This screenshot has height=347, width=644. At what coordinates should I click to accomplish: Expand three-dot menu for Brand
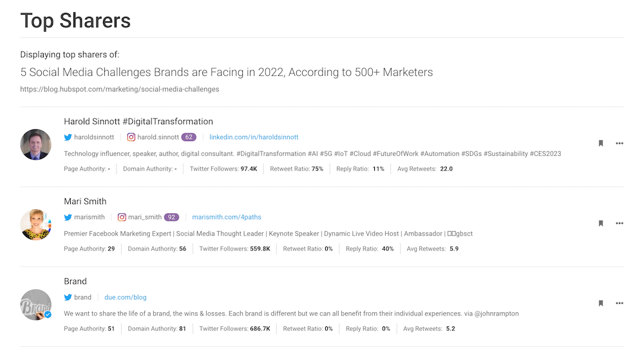tap(620, 303)
